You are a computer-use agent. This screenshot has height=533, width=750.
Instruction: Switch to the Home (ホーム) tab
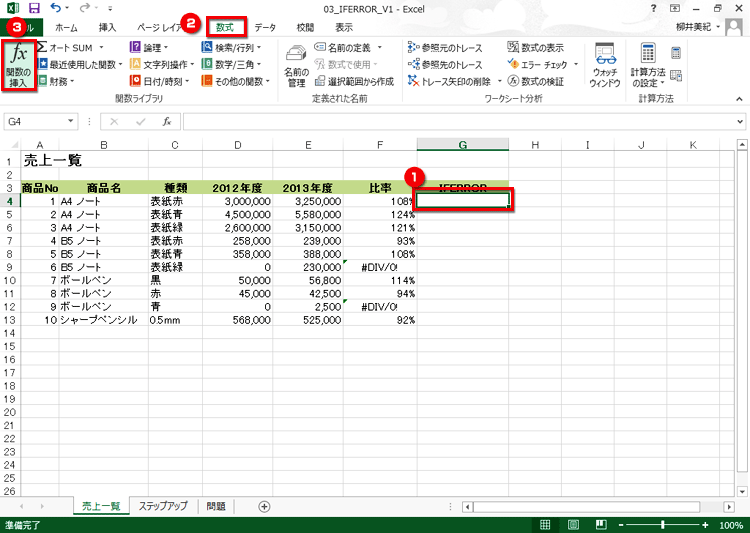tap(66, 27)
